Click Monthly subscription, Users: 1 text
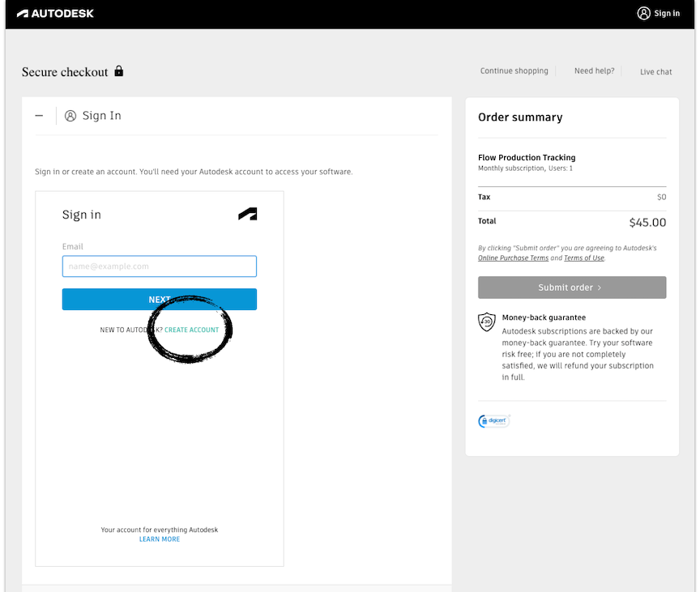Image resolution: width=700 pixels, height=592 pixels. 525,168
